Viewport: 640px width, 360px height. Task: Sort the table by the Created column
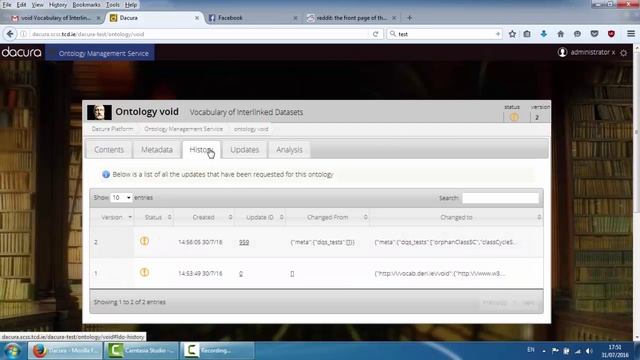204,217
